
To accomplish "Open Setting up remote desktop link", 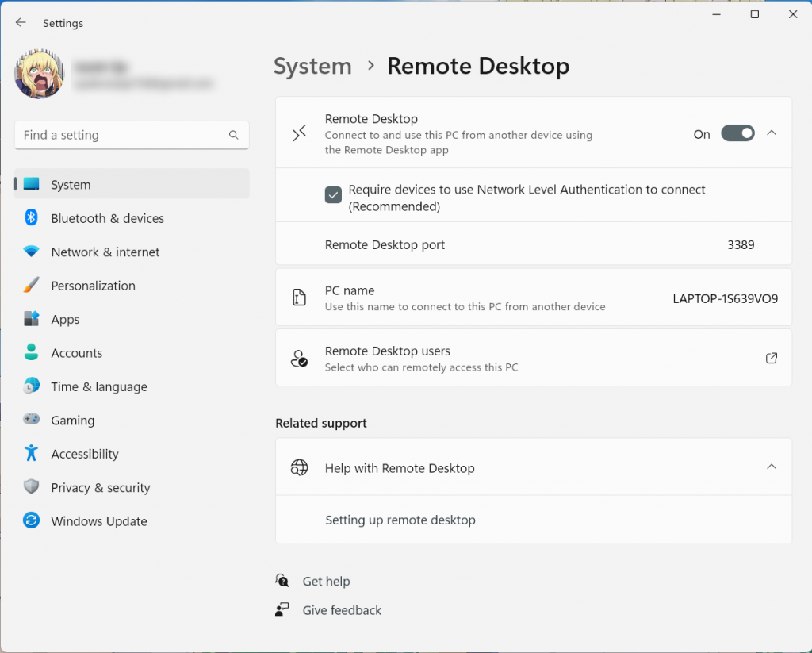I will 400,520.
